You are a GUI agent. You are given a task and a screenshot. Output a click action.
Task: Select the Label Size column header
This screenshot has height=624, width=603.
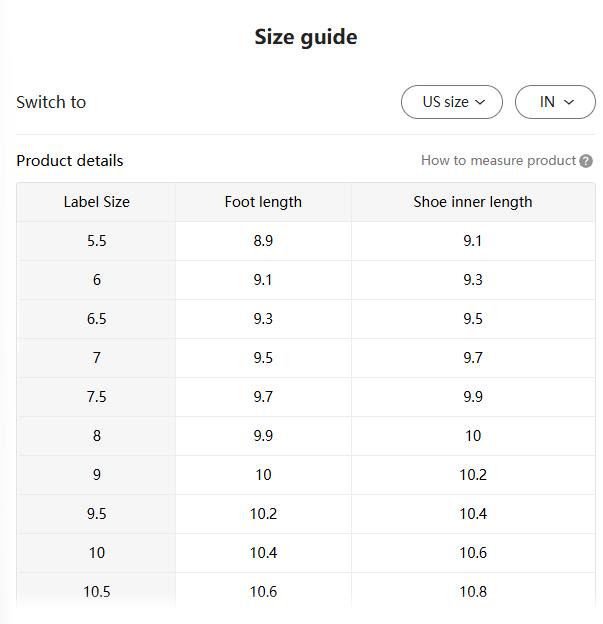tap(96, 202)
